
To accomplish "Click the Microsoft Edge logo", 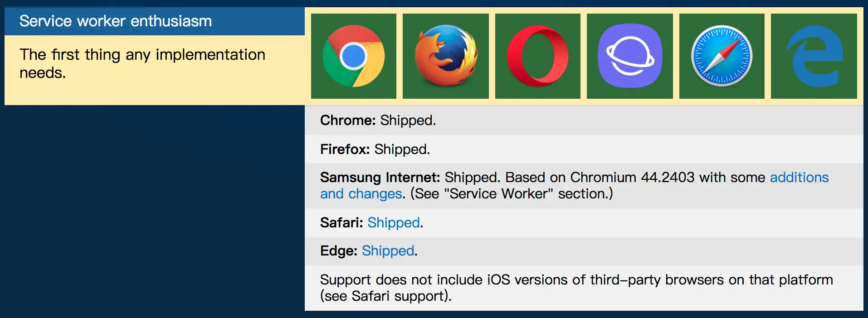I will [x=814, y=56].
